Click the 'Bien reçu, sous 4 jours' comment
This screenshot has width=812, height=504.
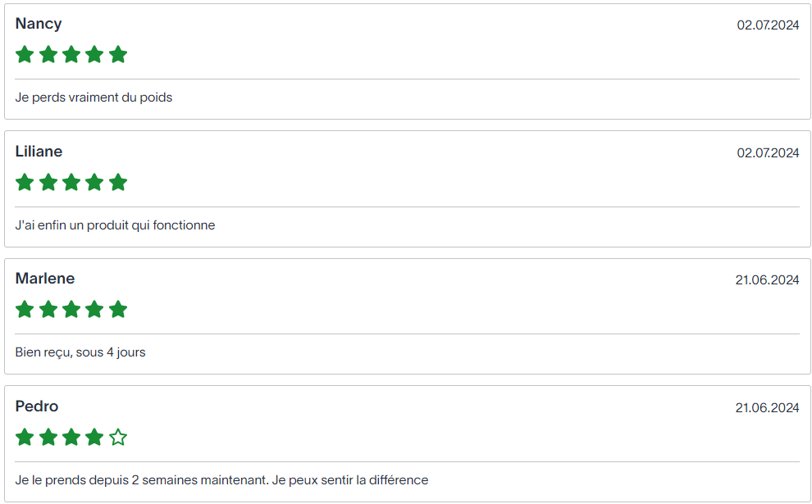80,352
